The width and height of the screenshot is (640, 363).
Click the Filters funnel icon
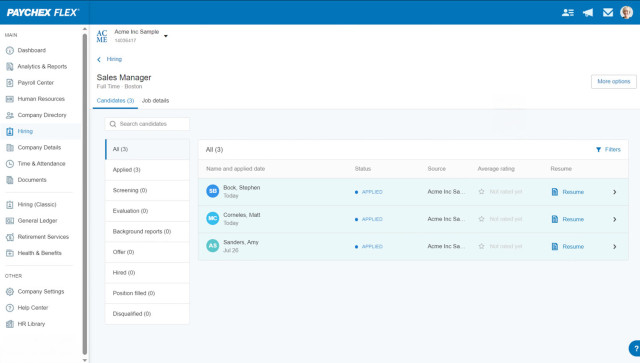598,150
